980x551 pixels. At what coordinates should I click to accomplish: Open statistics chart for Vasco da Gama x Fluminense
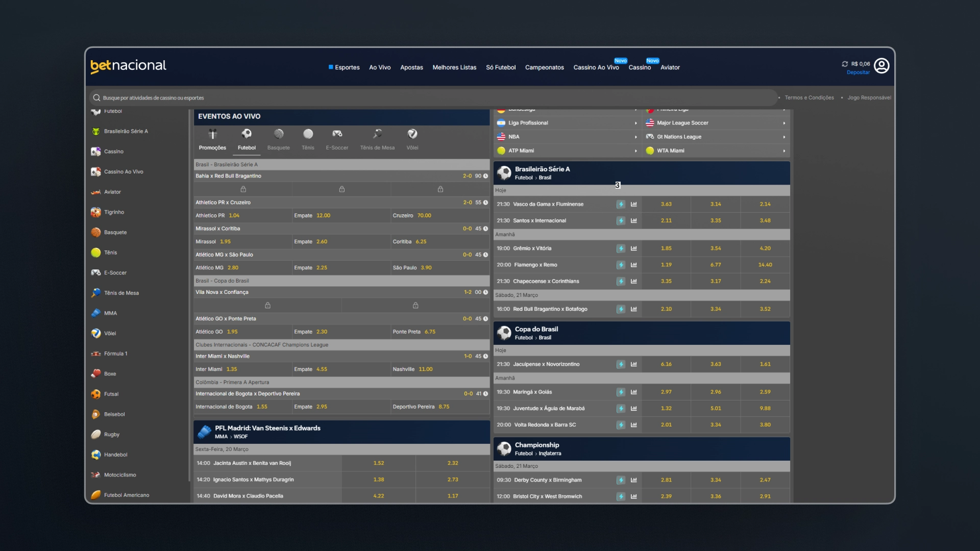coord(634,204)
